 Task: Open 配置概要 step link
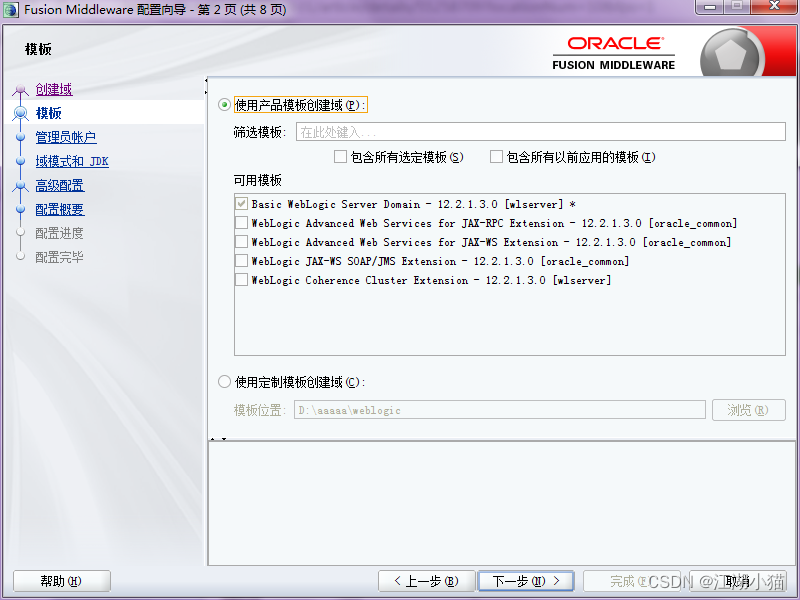pyautogui.click(x=60, y=209)
